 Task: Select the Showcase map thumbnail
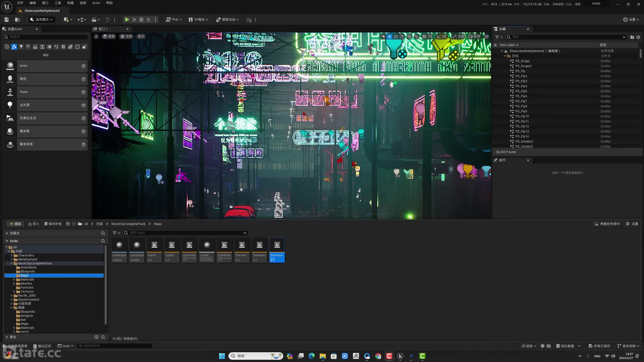[x=259, y=250]
